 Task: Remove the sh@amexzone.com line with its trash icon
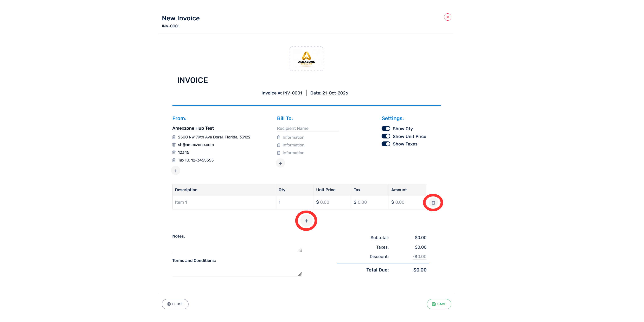tap(174, 145)
